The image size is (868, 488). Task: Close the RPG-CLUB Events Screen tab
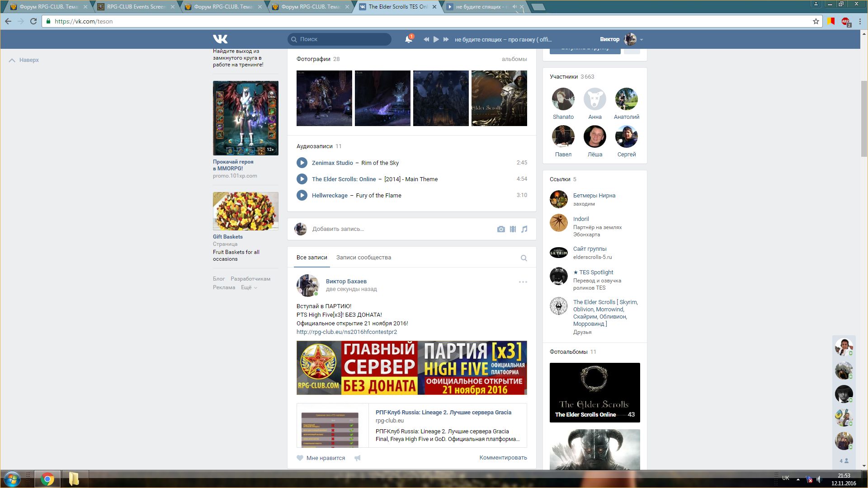click(x=173, y=7)
